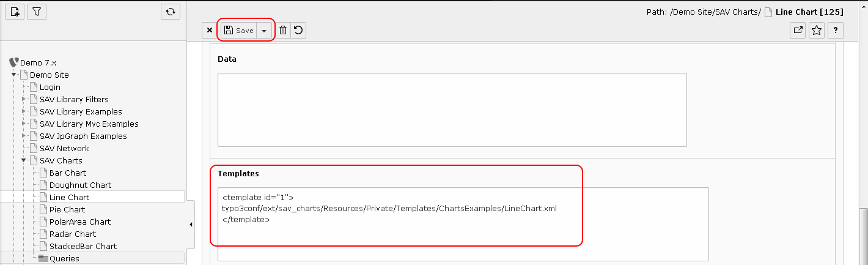The width and height of the screenshot is (868, 265).
Task: Open the Save options dropdown arrow
Action: [264, 30]
